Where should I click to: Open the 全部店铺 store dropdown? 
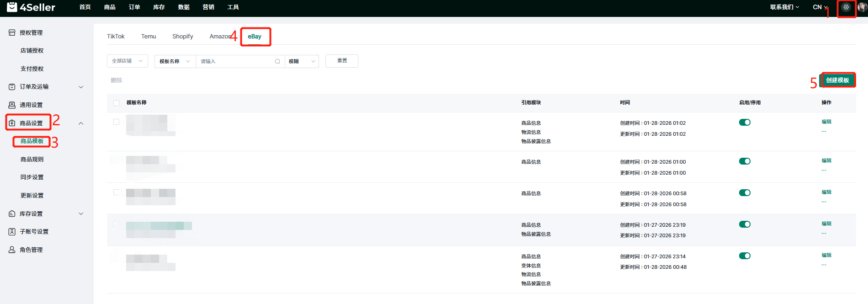click(x=127, y=61)
